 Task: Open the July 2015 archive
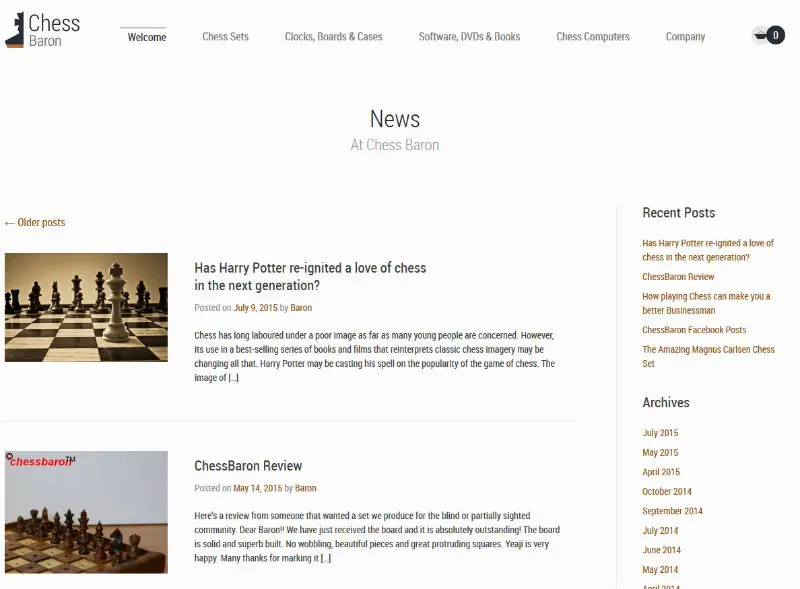[660, 433]
